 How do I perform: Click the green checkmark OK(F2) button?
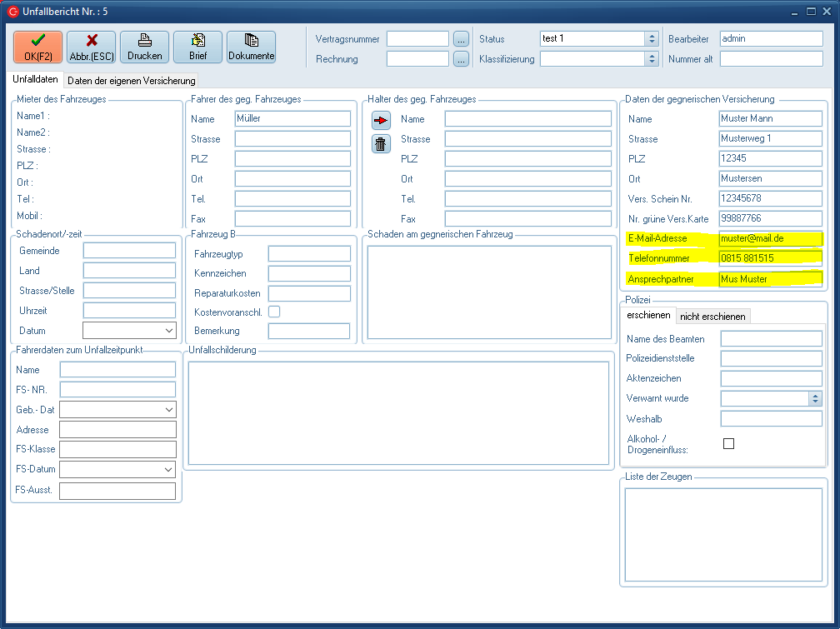(x=37, y=47)
